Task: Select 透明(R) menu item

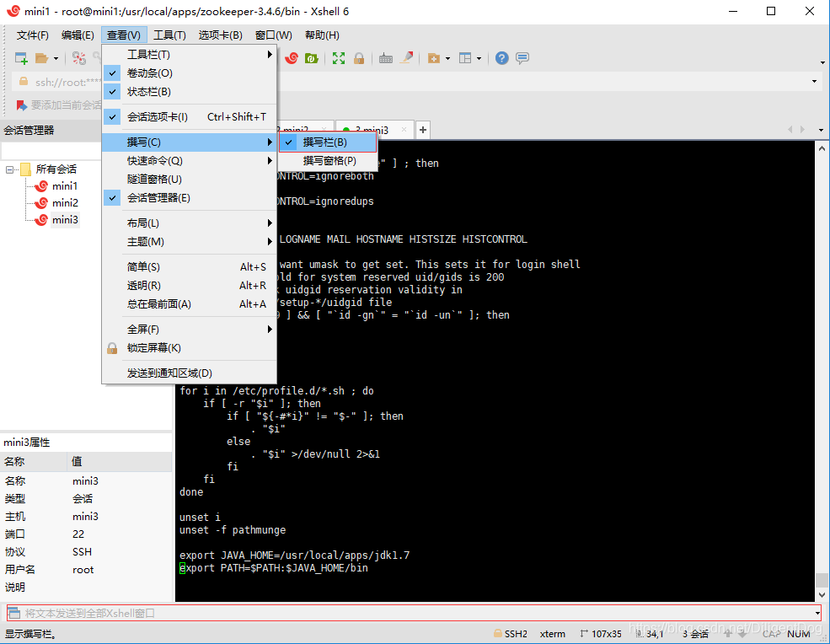Action: click(x=189, y=286)
